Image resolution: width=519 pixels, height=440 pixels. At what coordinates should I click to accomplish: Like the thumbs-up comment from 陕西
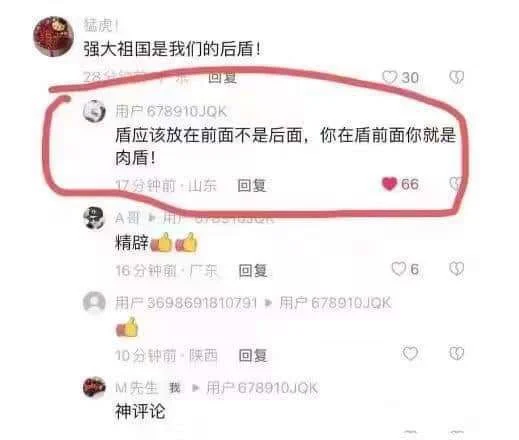click(x=410, y=353)
